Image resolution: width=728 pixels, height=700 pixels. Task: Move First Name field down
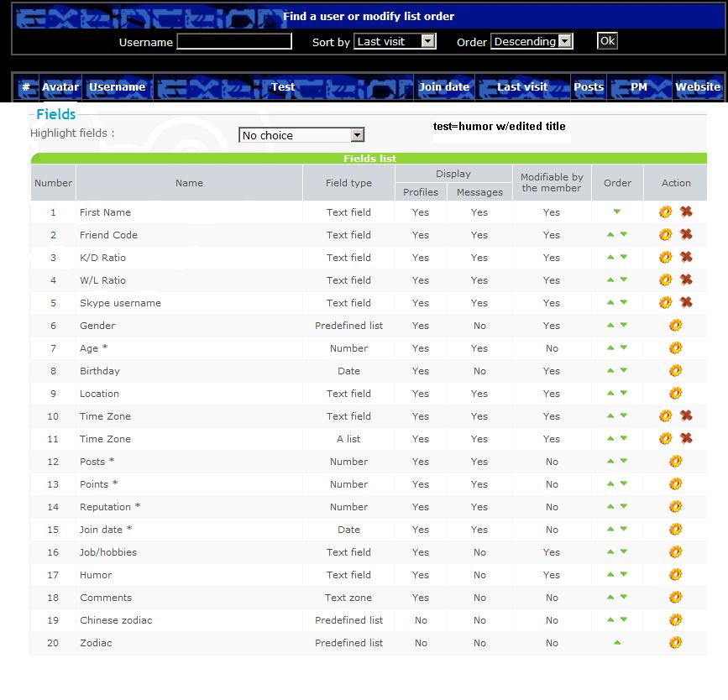pos(617,212)
